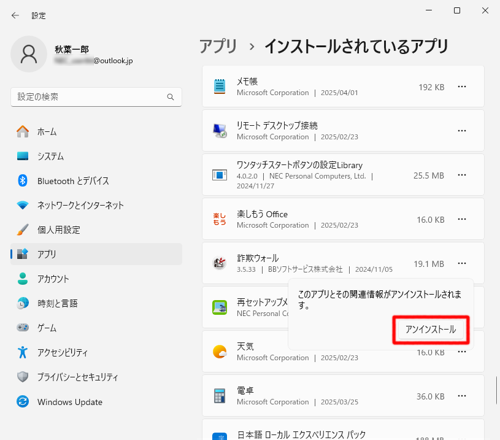Open more options for リモート デスクトップ接続
Viewport: 500px width, 440px height.
pyautogui.click(x=462, y=131)
